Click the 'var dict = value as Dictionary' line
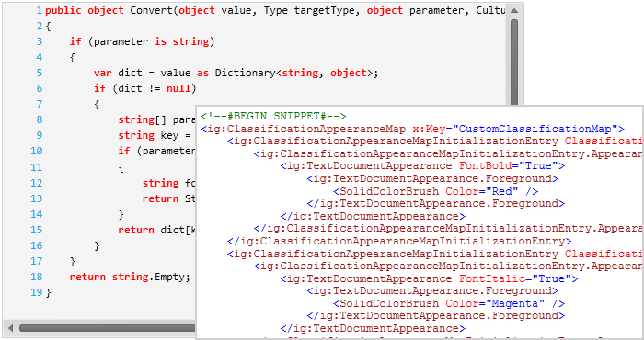644x340 pixels. tap(236, 73)
